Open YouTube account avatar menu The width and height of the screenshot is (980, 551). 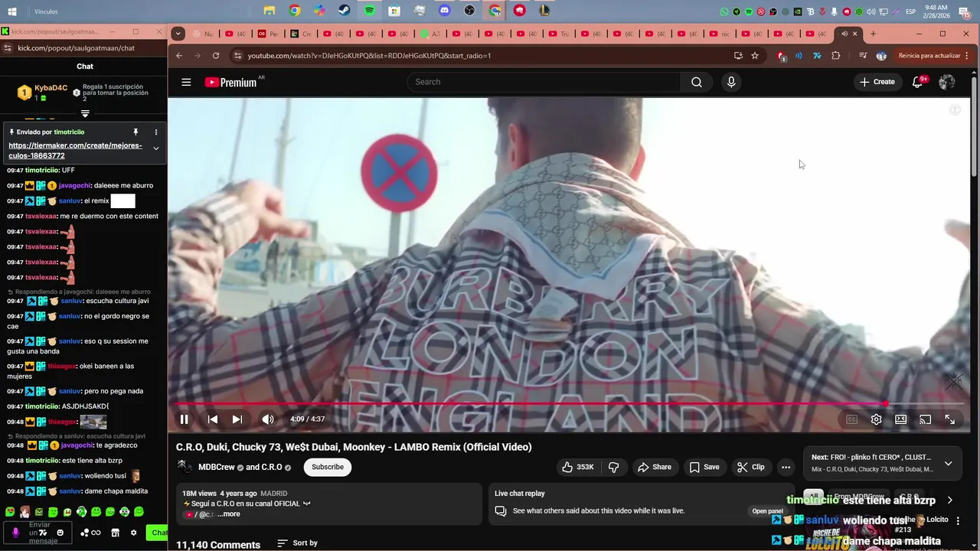pyautogui.click(x=947, y=82)
